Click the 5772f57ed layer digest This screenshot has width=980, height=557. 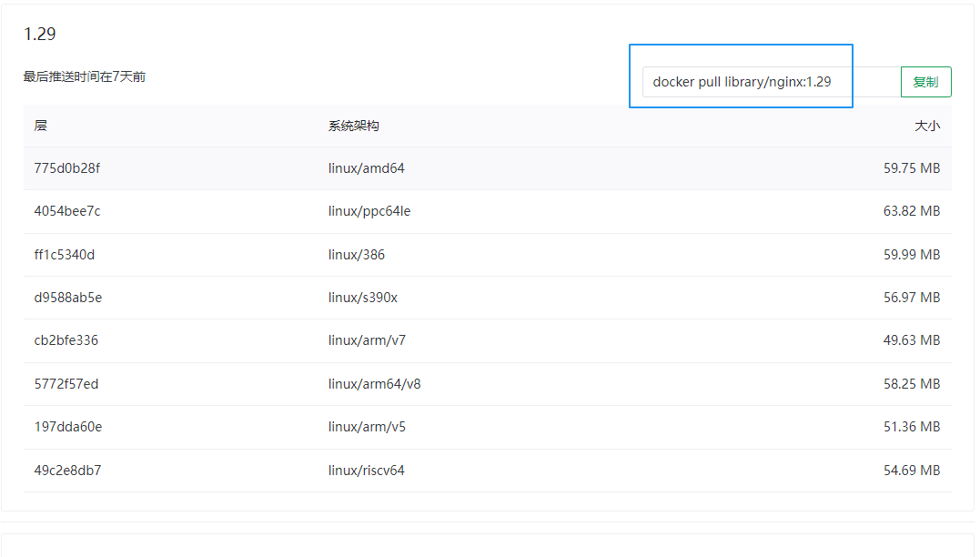(x=66, y=384)
